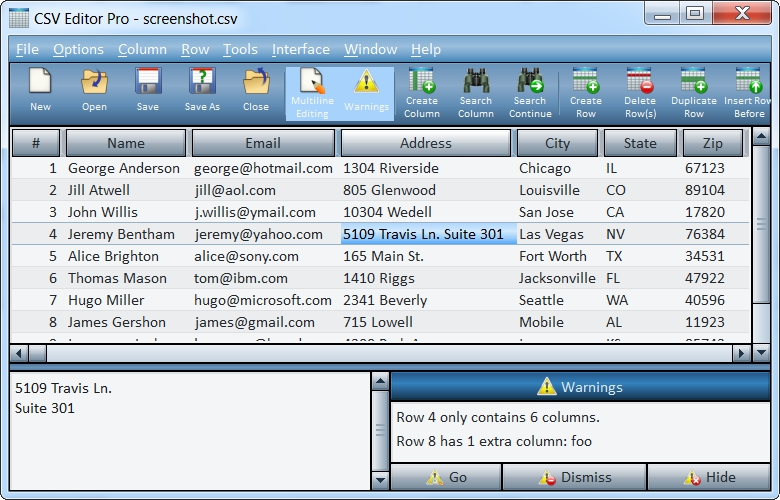Click the multiline editor scroll down arrow
Viewport: 780px width, 500px height.
[x=380, y=480]
